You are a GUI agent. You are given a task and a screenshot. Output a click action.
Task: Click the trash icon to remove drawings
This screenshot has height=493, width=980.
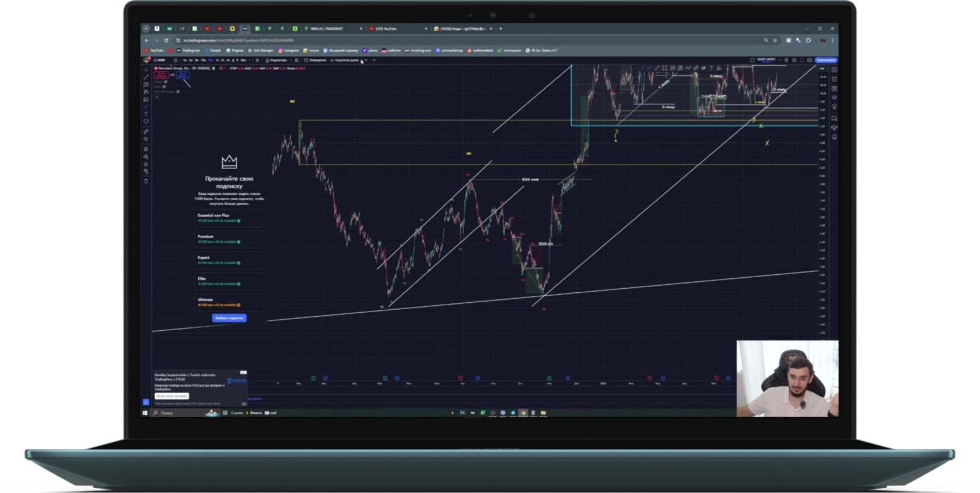146,181
